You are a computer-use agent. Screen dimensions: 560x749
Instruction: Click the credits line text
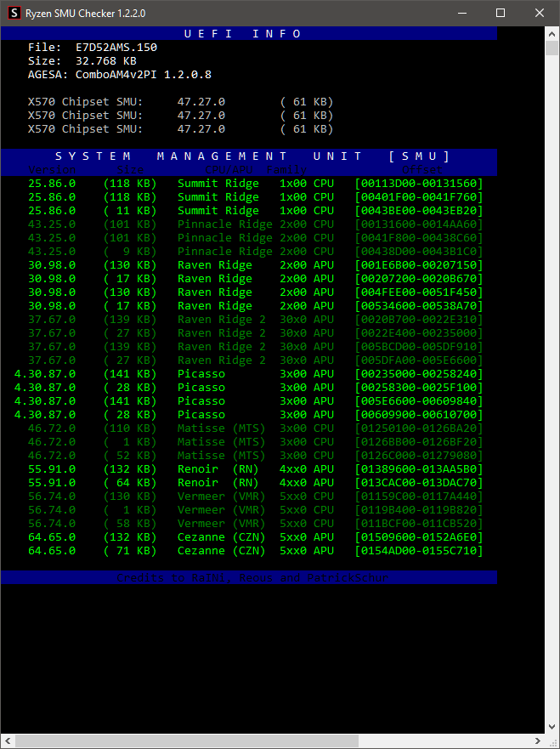coord(252,577)
